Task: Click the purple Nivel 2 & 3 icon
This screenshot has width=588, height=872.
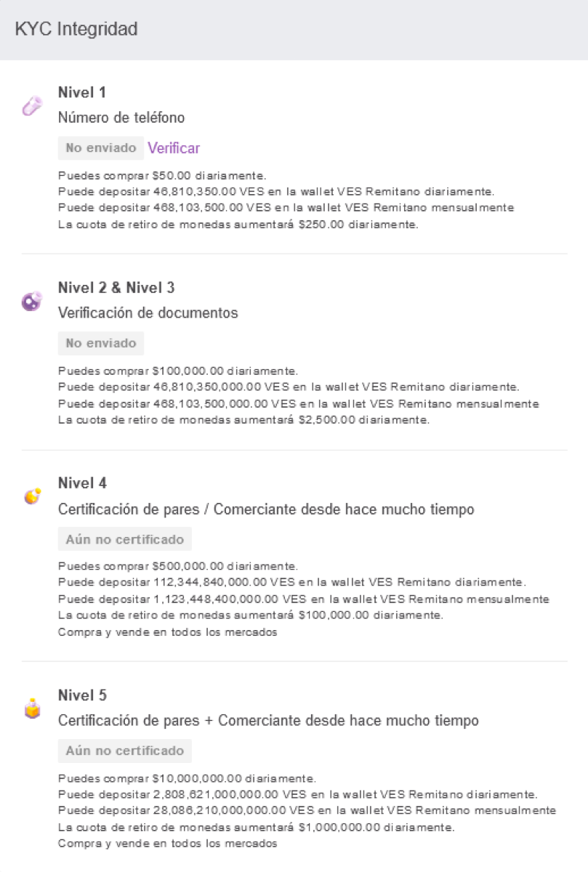Action: coord(32,302)
